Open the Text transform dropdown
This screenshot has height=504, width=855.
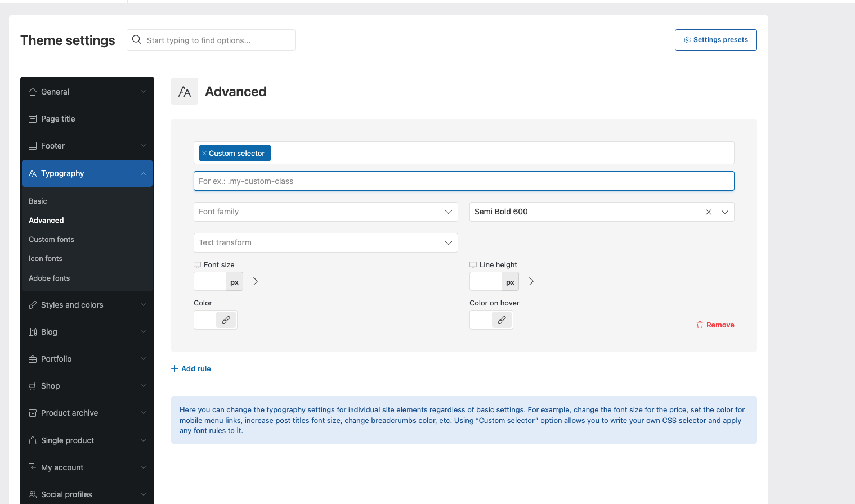326,243
